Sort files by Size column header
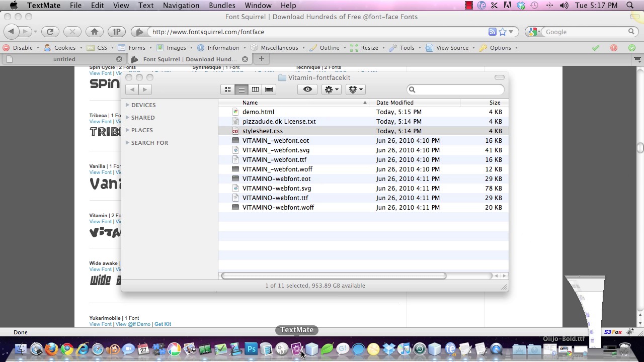Image resolution: width=644 pixels, height=362 pixels. [484, 103]
